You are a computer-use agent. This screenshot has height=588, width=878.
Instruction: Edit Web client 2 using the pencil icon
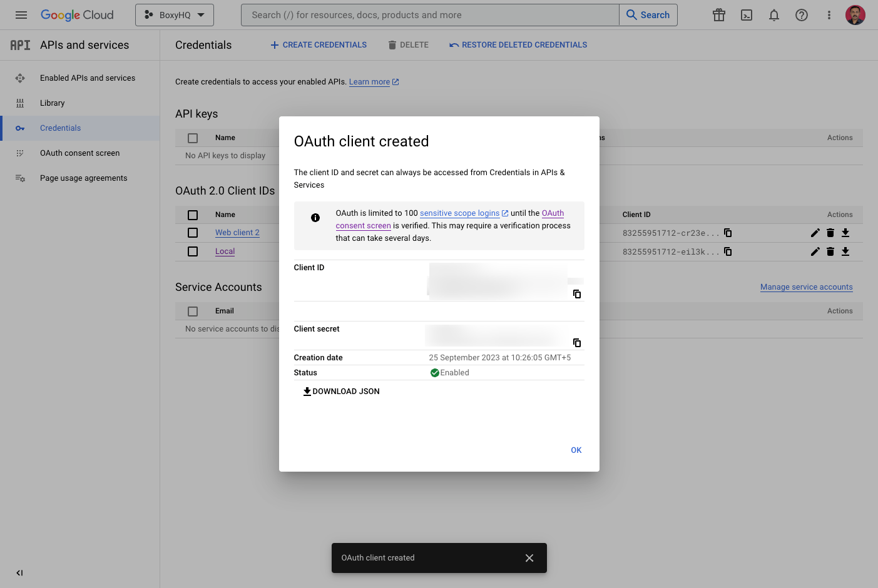tap(815, 233)
